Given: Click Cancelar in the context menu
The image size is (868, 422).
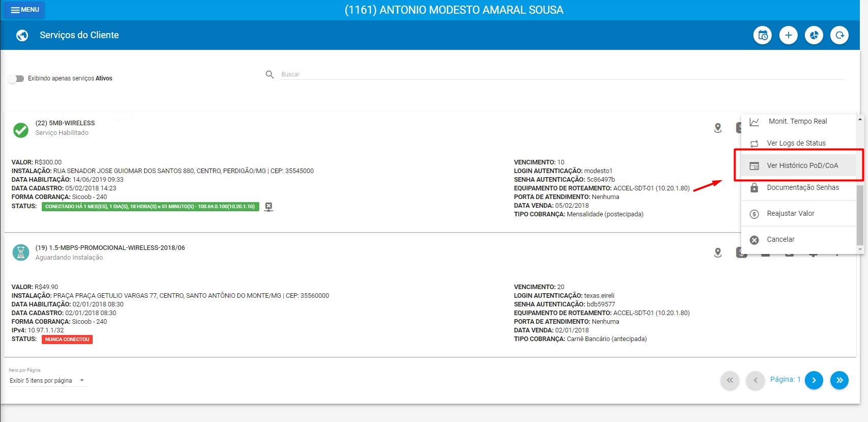Looking at the screenshot, I should pos(798,239).
